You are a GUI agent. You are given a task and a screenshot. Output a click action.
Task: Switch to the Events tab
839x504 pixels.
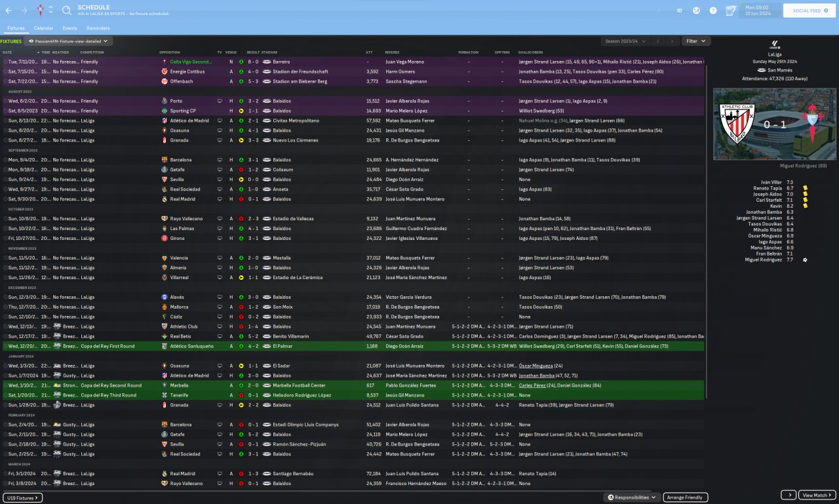click(x=69, y=28)
